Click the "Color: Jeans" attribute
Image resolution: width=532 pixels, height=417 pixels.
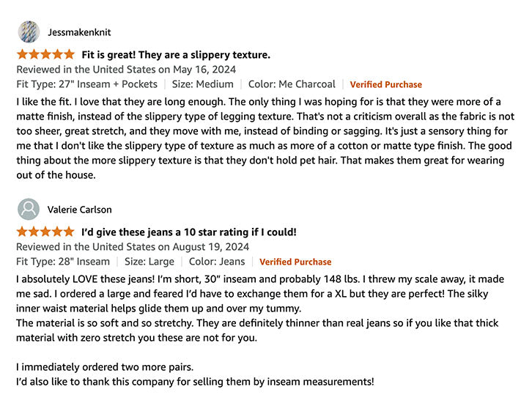[x=217, y=262]
